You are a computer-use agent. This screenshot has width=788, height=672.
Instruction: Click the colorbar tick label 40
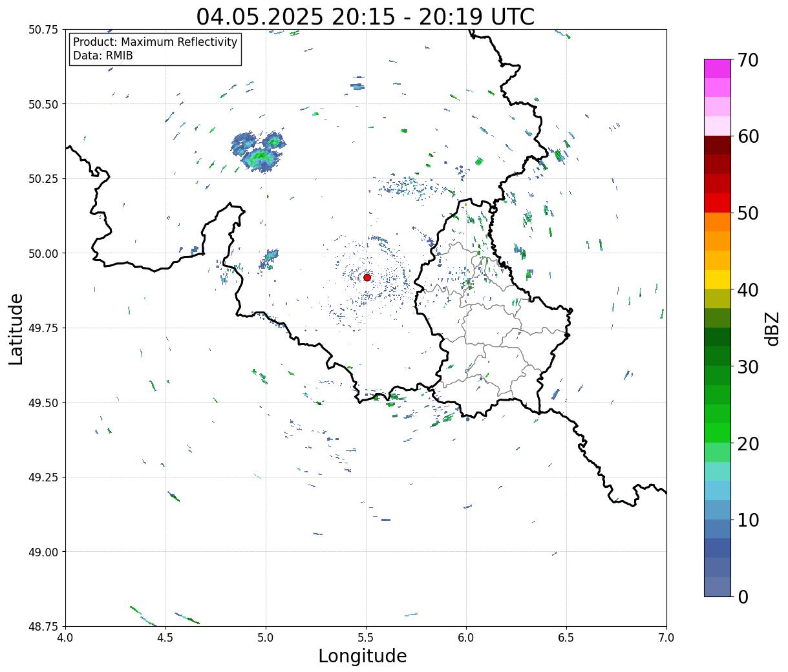[x=747, y=290]
